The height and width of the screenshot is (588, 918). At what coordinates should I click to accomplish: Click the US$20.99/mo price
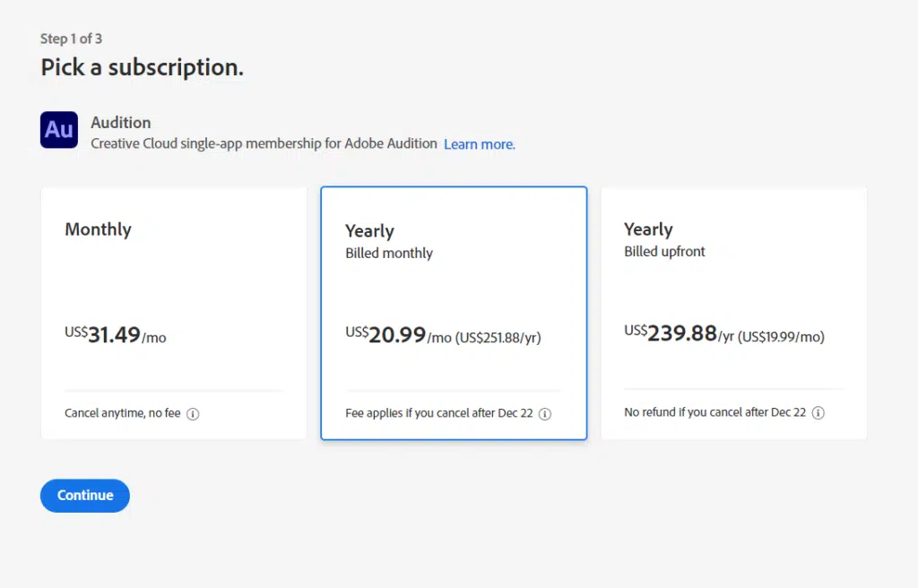tap(443, 335)
